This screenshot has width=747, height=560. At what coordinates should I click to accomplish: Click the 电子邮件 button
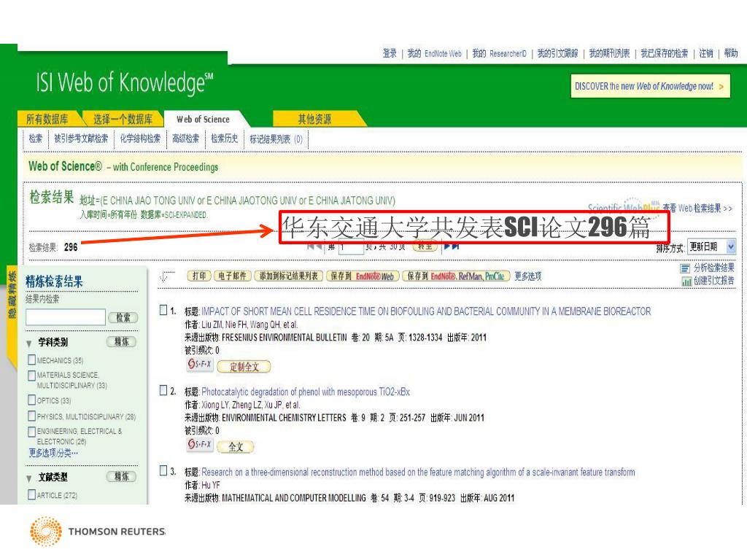tap(233, 276)
